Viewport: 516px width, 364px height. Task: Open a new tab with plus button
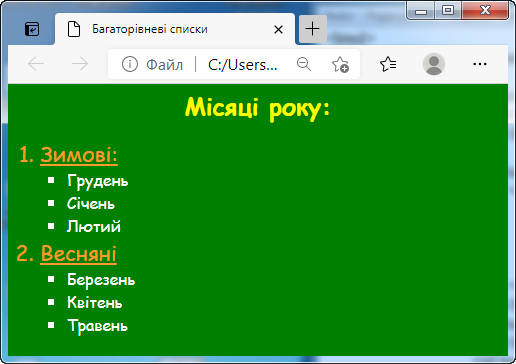[x=313, y=29]
